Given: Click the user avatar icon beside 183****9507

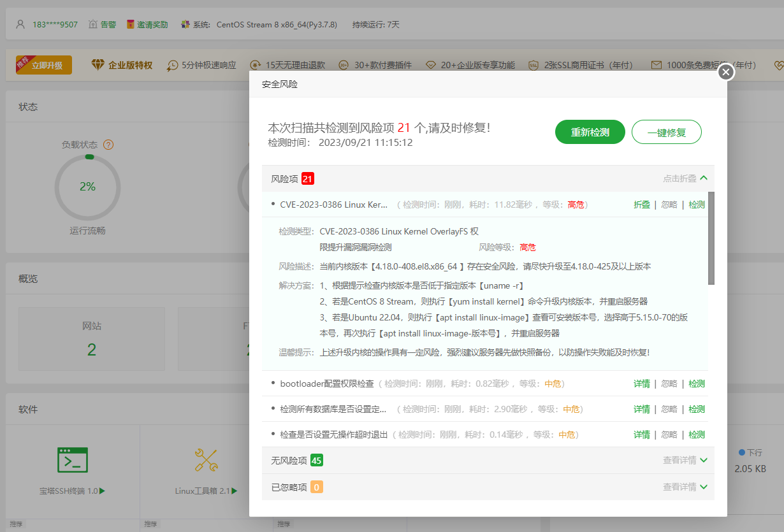Looking at the screenshot, I should 21,24.
